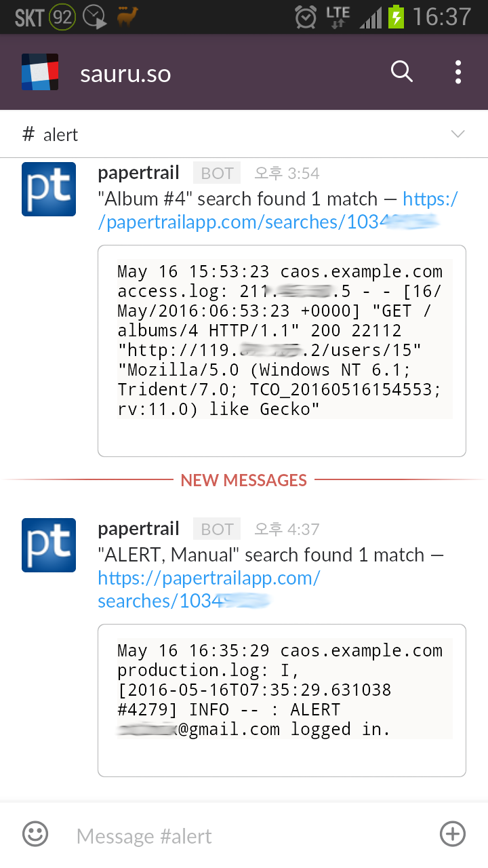Screen dimensions: 488x868
Task: Tap the sauru.so team logo icon
Action: coord(40,72)
